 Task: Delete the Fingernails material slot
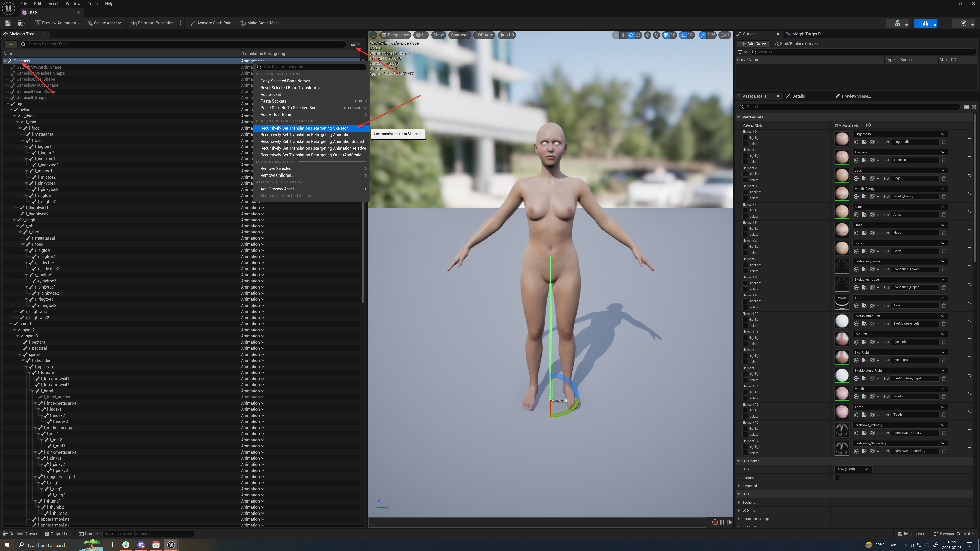(x=944, y=142)
